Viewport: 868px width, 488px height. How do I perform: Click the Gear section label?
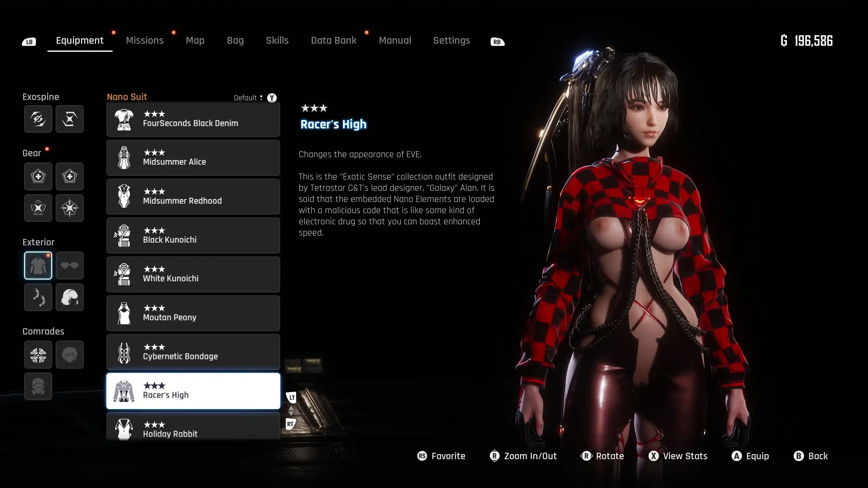(32, 153)
